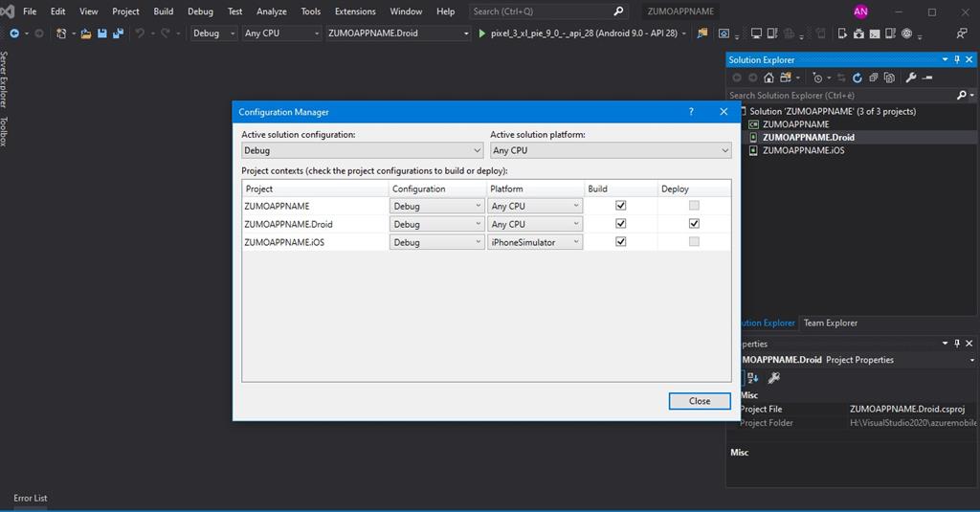Screen dimensions: 980x512
Task: Click the monitor device icon in toolbar
Action: coord(756,33)
